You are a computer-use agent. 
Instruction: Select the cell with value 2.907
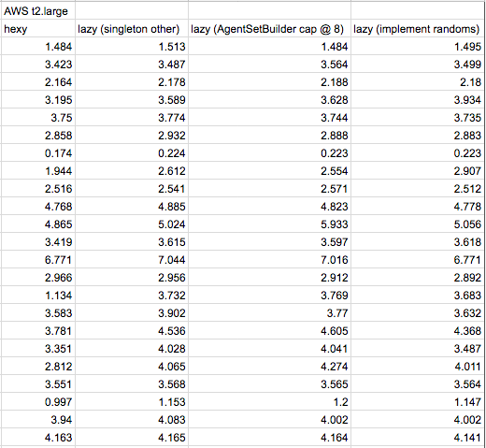point(418,171)
